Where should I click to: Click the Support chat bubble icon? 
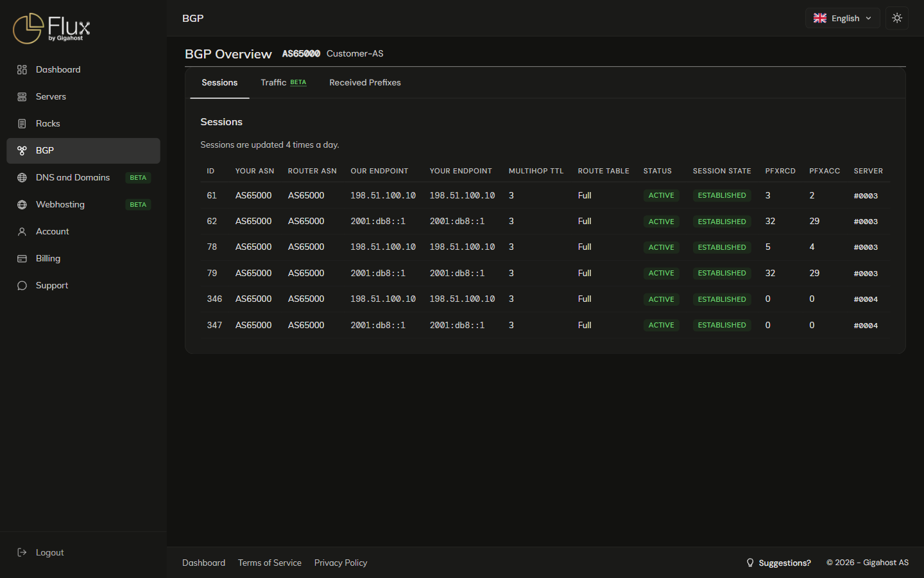[x=22, y=285]
